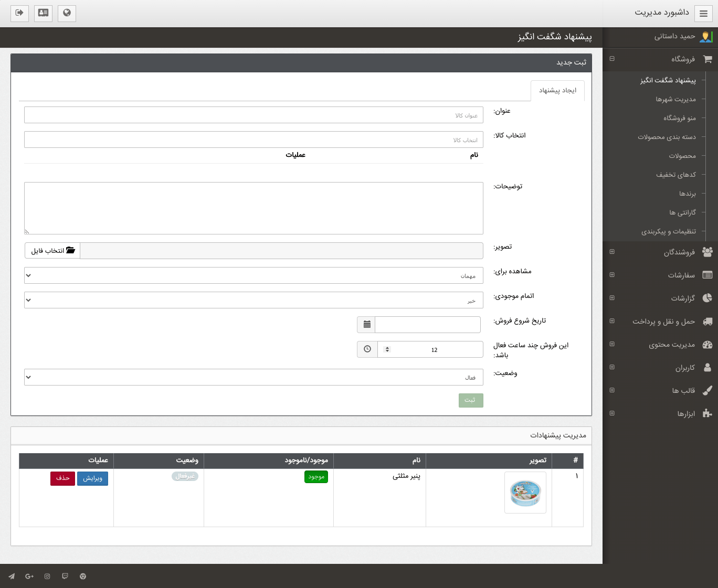Image resolution: width=718 pixels, height=588 pixels.
Task: Open محصولات in the sidebar menu
Action: tap(682, 156)
